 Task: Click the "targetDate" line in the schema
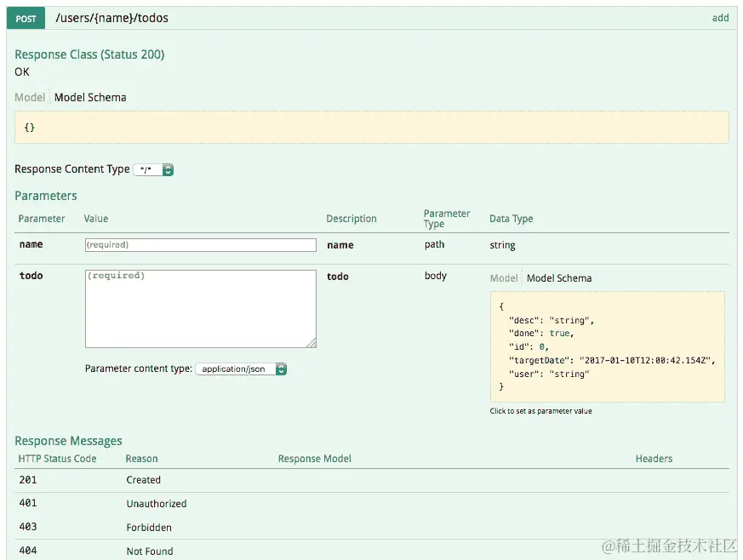(612, 361)
